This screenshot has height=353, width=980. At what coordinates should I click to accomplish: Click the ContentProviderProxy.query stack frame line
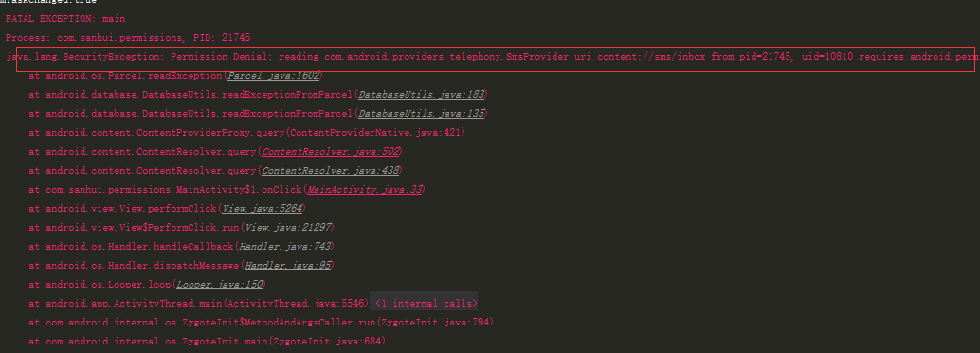[246, 133]
